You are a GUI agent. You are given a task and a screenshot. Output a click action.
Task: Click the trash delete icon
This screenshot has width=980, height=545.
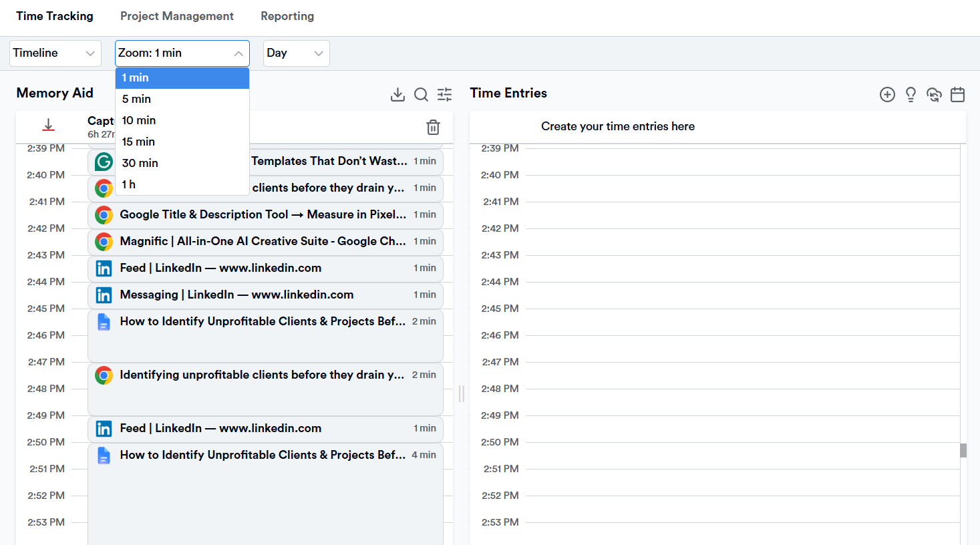433,127
